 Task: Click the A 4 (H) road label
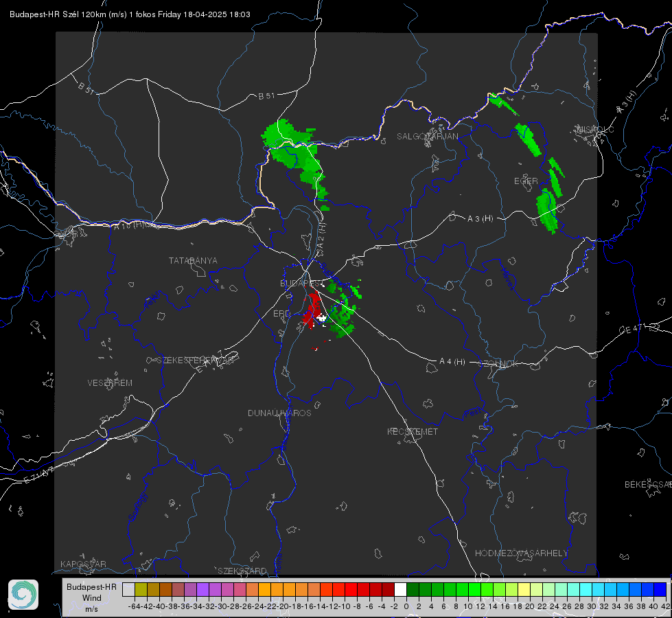(x=452, y=362)
